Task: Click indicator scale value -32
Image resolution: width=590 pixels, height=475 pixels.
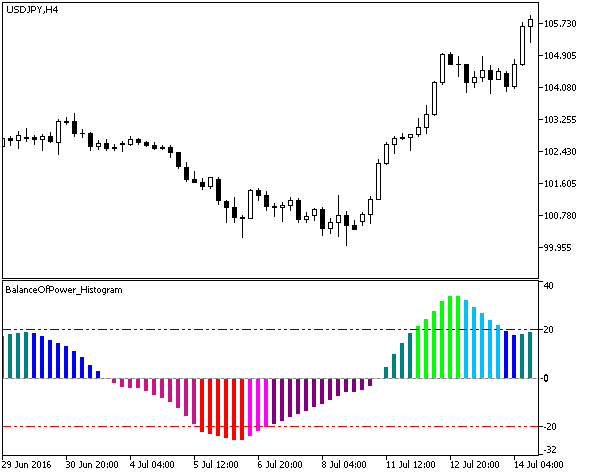Action: pos(550,450)
